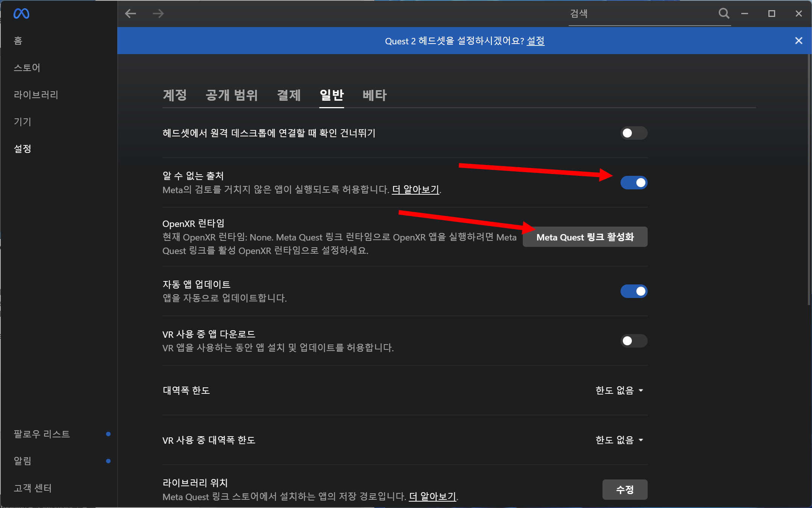Open the 공개 범위 tab
812x508 pixels.
point(231,95)
